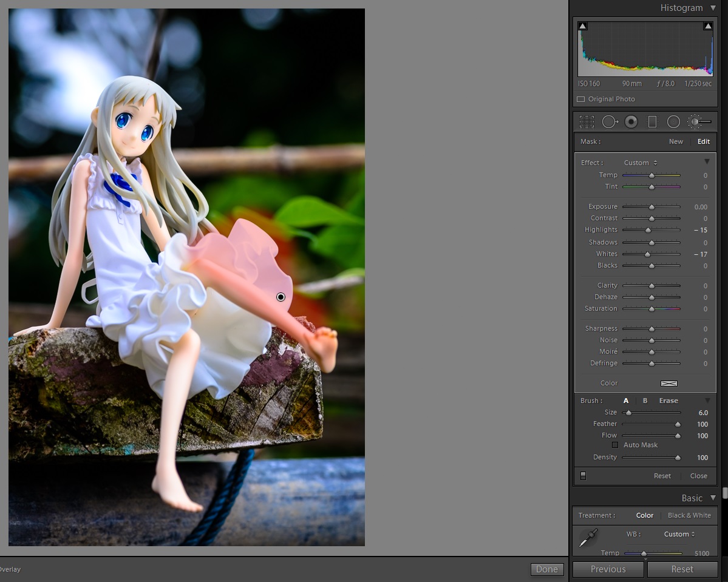
Task: Click the White Balance eyedropper tool
Action: point(588,538)
